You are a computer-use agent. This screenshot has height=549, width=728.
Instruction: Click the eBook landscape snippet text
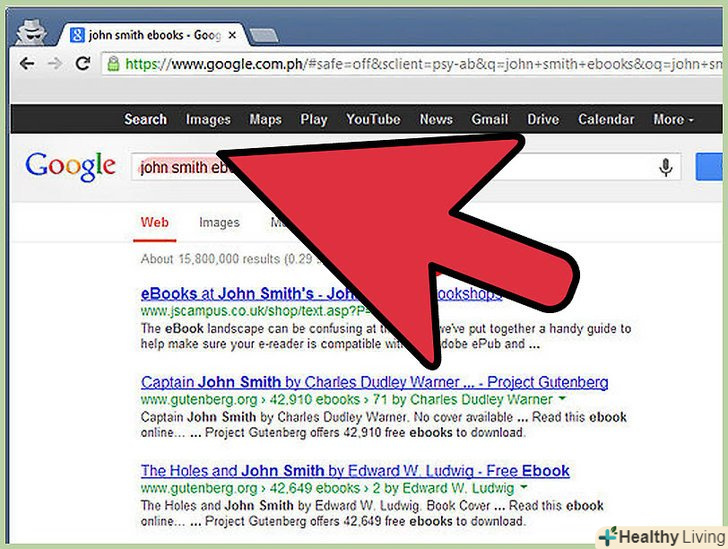click(x=386, y=336)
